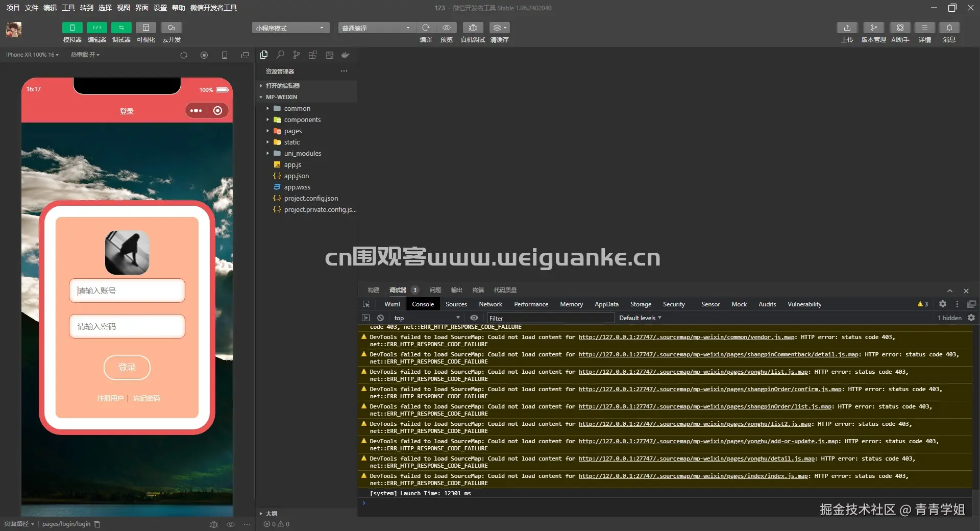The image size is (980, 531).
Task: Open the 消息 notifications bell
Action: tap(949, 28)
